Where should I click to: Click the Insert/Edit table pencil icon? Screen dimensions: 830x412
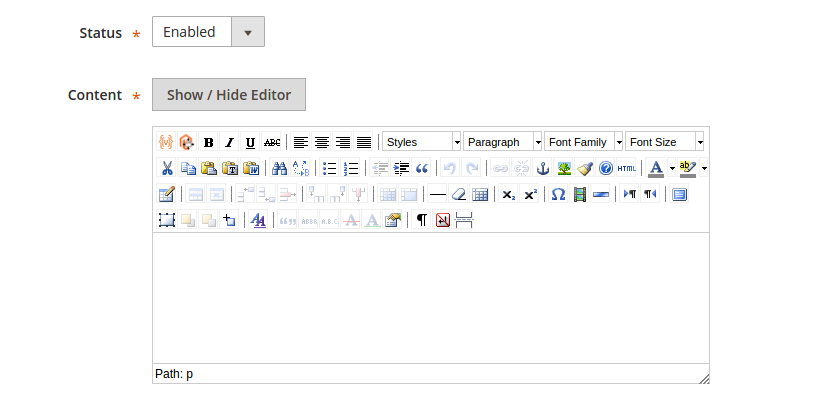[166, 194]
